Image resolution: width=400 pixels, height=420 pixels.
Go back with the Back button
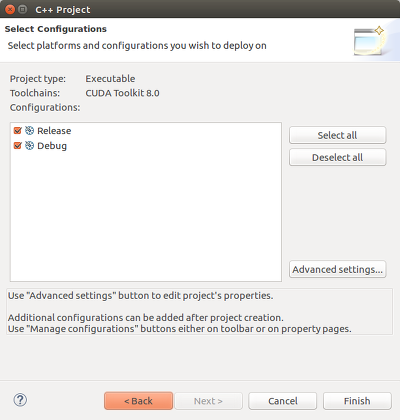click(x=138, y=401)
